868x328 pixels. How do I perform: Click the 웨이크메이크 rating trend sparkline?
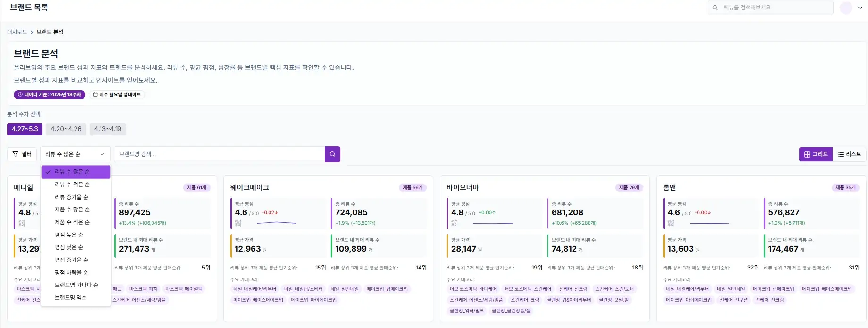(x=276, y=223)
